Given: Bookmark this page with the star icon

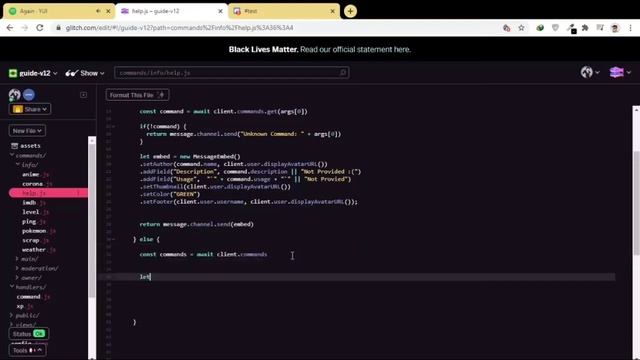Looking at the screenshot, I should (x=521, y=28).
